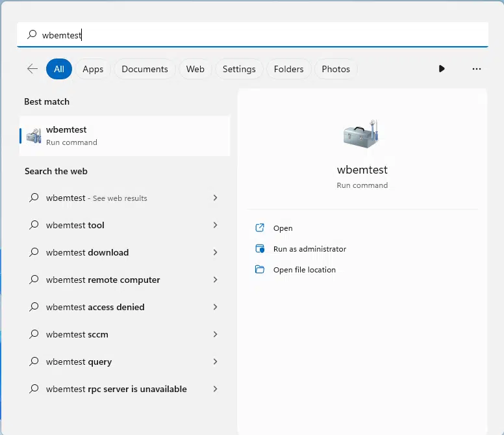
Task: Click the Run as administrator shield icon
Action: click(260, 249)
